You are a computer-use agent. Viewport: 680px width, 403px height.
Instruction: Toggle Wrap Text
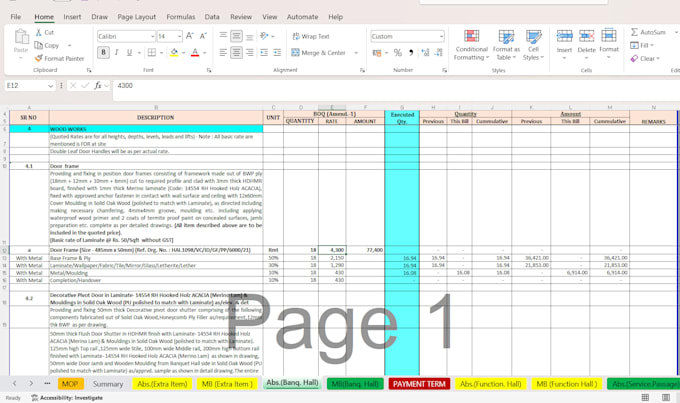click(311, 36)
